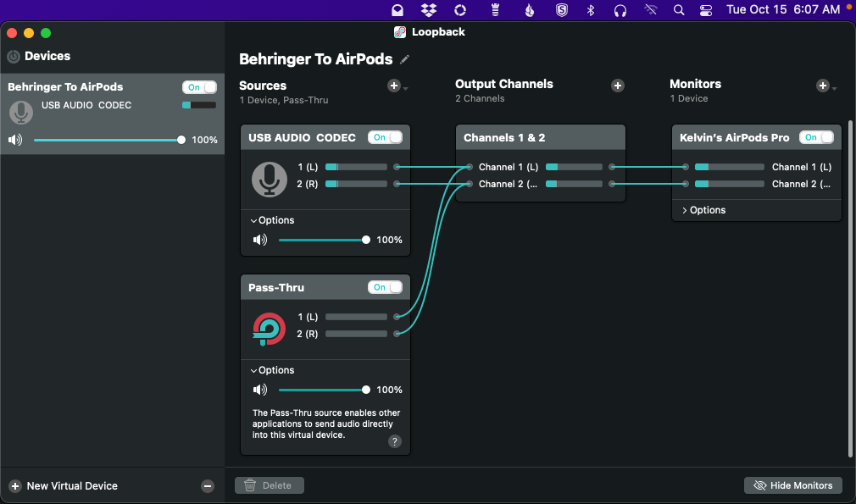
Task: Click the Kelvin's AirPods Pro Channel 1 (L) label
Action: click(802, 167)
